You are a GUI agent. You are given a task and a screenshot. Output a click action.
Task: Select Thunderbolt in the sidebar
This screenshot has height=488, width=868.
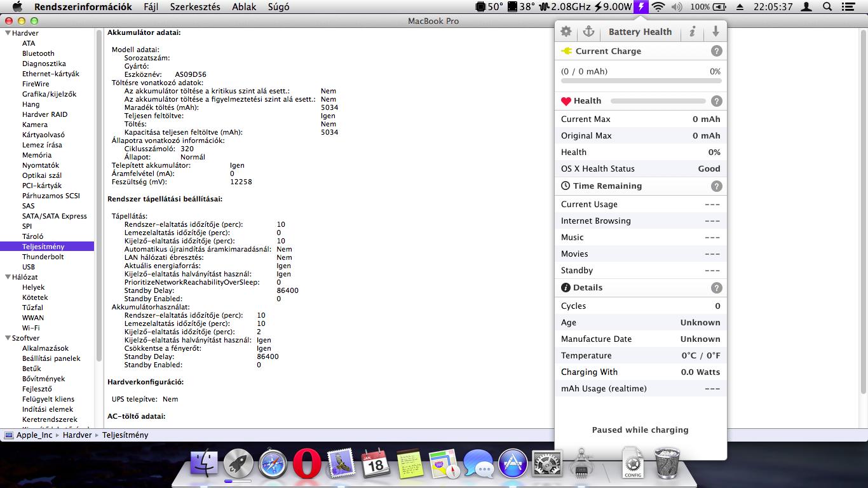click(x=43, y=257)
